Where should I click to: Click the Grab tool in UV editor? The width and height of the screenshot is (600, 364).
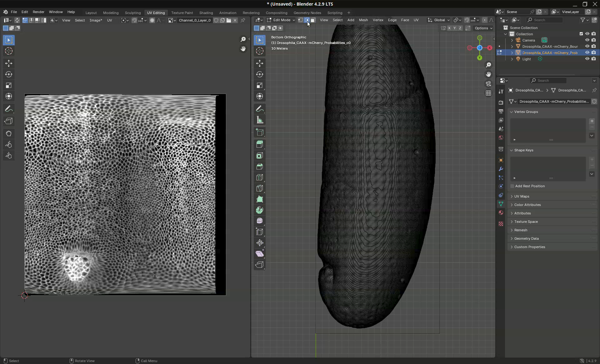click(x=9, y=134)
